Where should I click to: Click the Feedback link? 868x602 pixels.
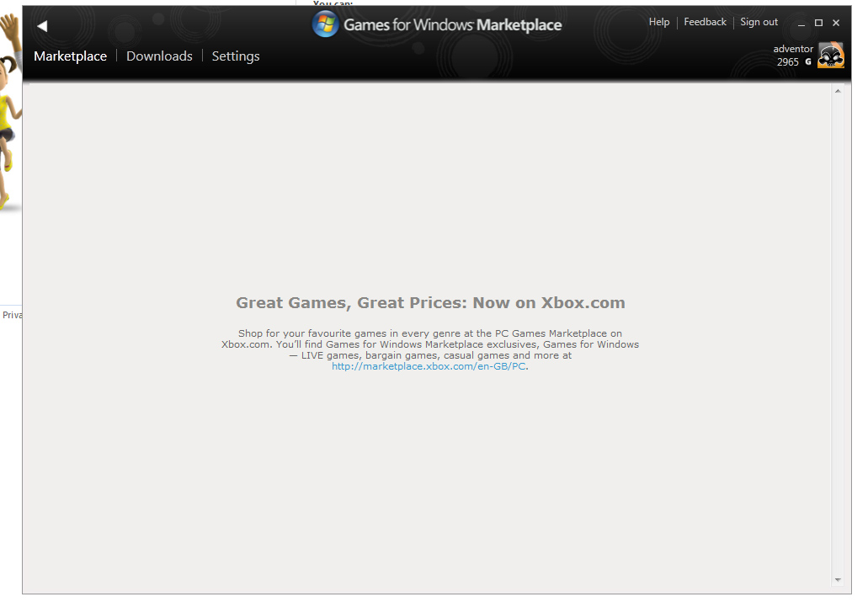click(705, 22)
